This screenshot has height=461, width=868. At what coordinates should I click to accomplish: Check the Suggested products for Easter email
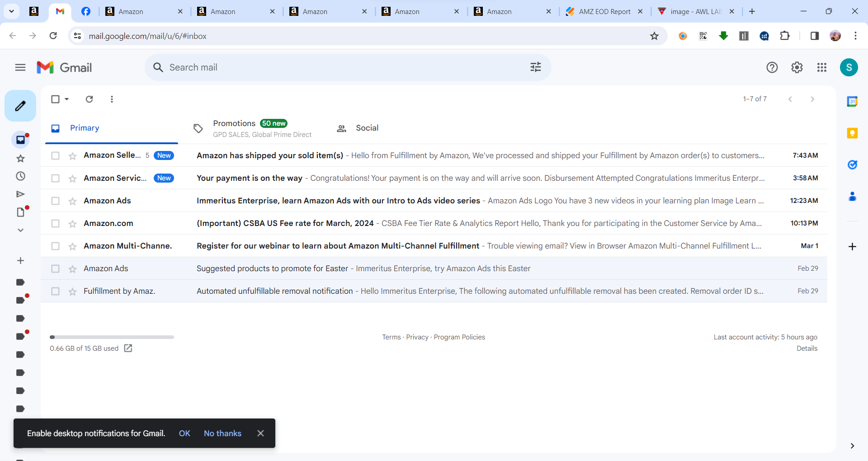coord(55,268)
